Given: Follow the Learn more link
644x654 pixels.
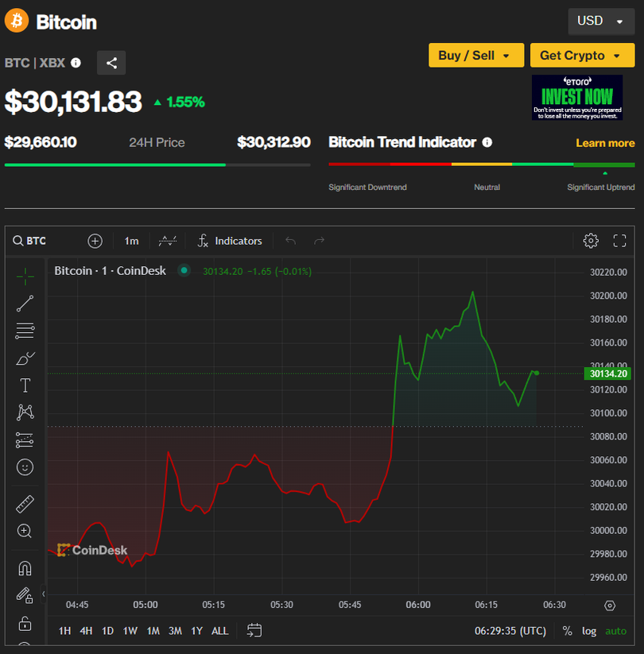Looking at the screenshot, I should pos(605,143).
